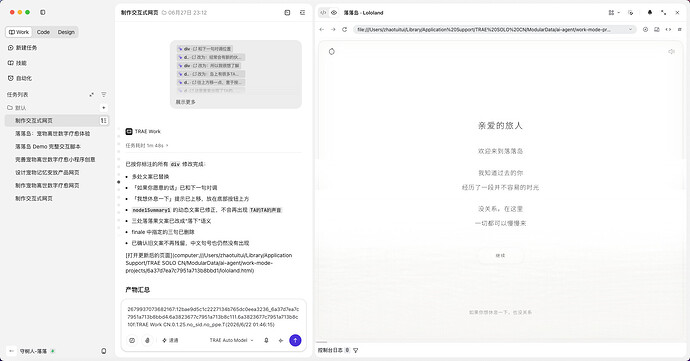Viewport: 690px width, 361px height.
Task: Click 展示更多 to show more annotations
Action: pyautogui.click(x=185, y=102)
